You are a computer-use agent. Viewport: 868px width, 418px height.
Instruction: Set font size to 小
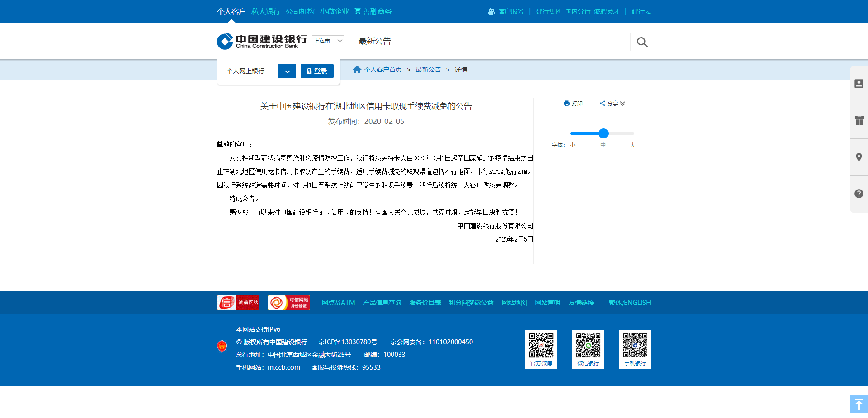tap(572, 145)
